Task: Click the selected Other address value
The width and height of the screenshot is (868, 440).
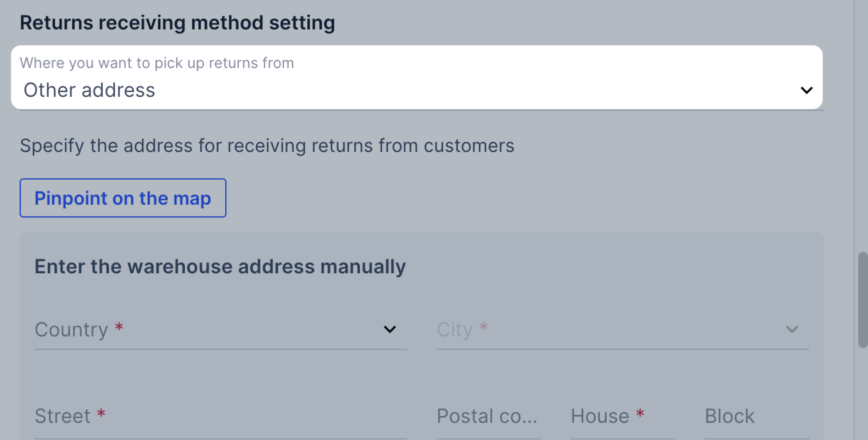Action: (x=89, y=90)
